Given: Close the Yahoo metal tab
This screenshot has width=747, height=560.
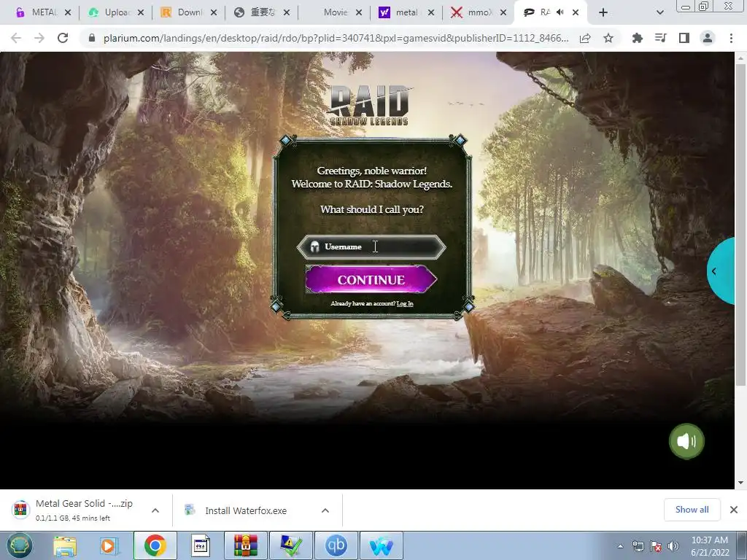Looking at the screenshot, I should tap(431, 12).
